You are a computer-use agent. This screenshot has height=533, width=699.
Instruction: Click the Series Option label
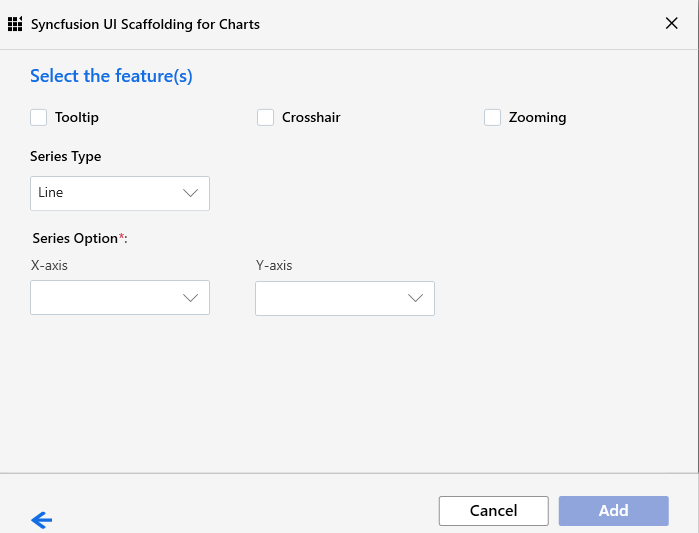click(80, 238)
